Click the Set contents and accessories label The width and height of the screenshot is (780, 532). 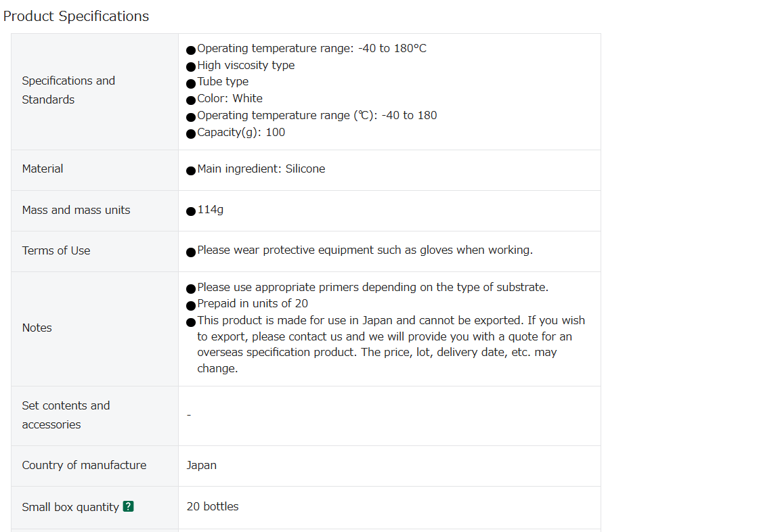pyautogui.click(x=66, y=415)
